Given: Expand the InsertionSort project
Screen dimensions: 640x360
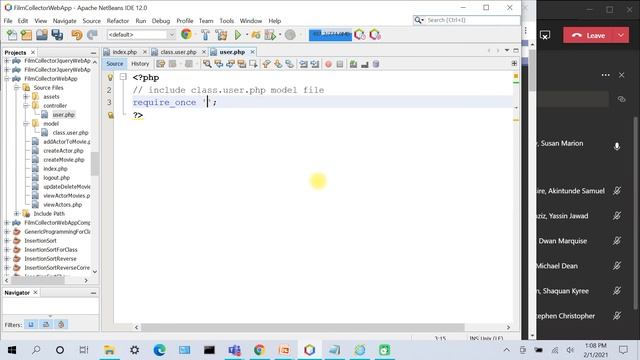Looking at the screenshot, I should [7, 240].
